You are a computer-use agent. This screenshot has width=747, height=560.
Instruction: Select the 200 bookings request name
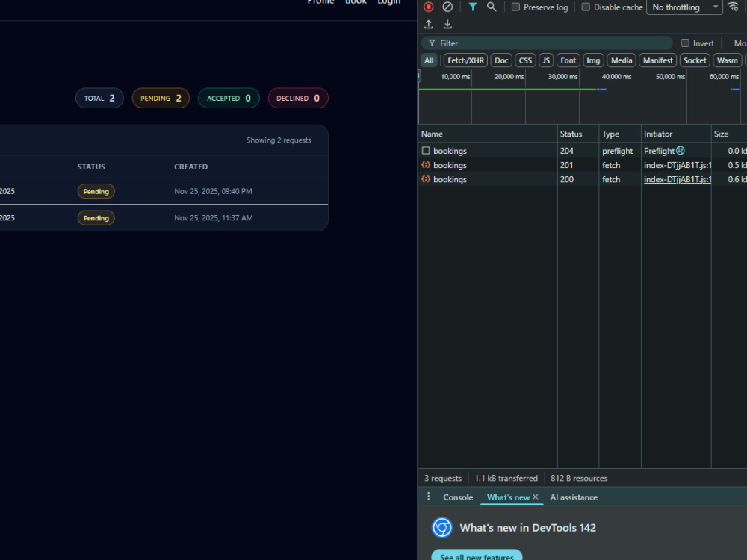(x=450, y=179)
